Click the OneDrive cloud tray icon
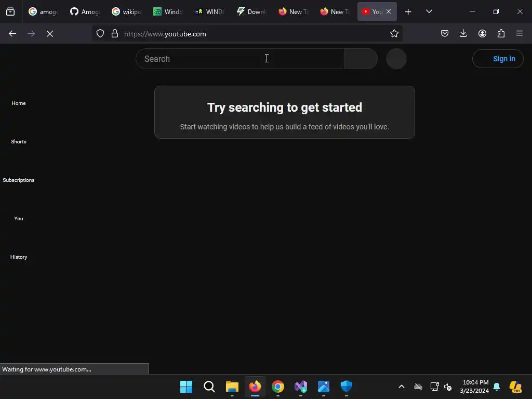This screenshot has width=532, height=399. tap(418, 387)
